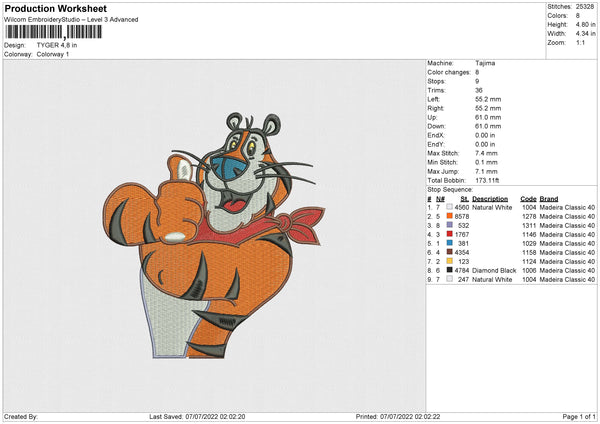
Task: Click the 'Left:' measurement label
Action: coord(434,99)
